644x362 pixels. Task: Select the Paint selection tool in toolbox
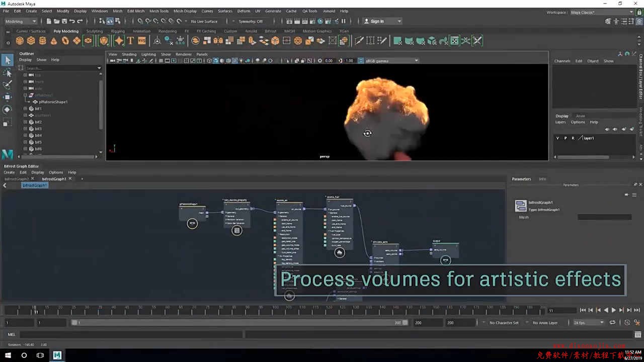pos(7,84)
